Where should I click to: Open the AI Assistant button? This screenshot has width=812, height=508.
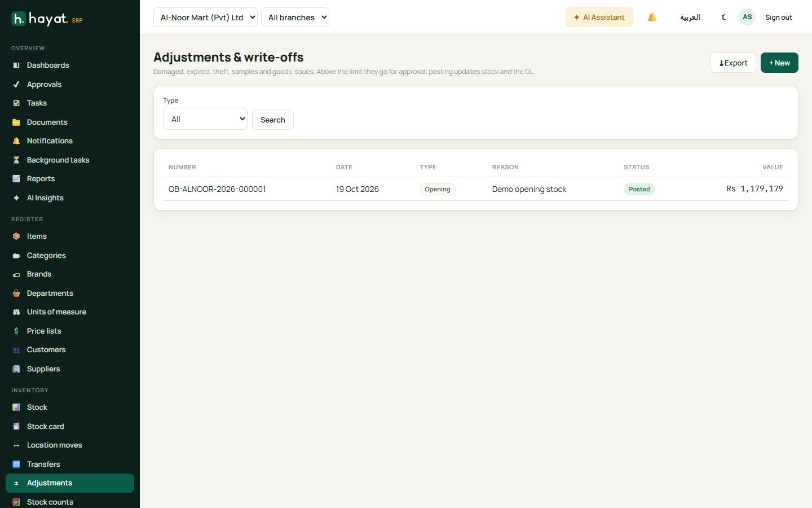click(599, 17)
